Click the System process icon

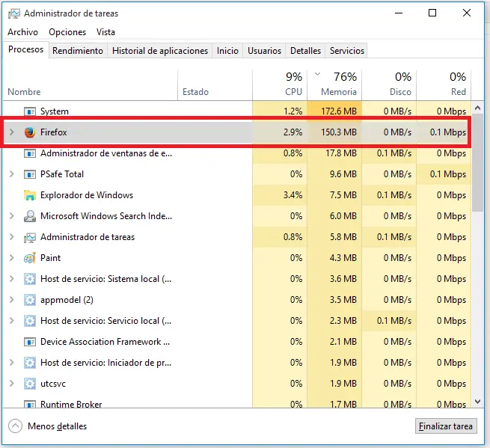click(x=30, y=111)
